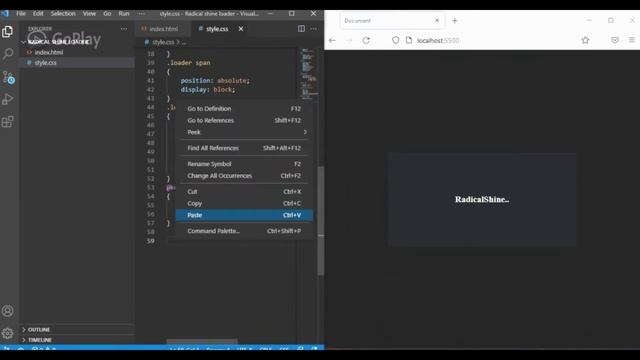The image size is (640, 360).
Task: Go back in the browser
Action: pos(332,40)
